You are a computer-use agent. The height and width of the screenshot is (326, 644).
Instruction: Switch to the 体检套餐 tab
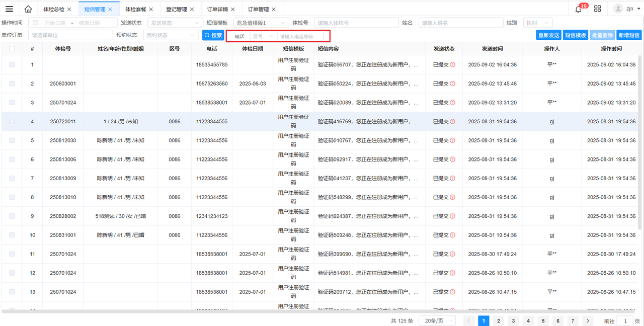136,10
